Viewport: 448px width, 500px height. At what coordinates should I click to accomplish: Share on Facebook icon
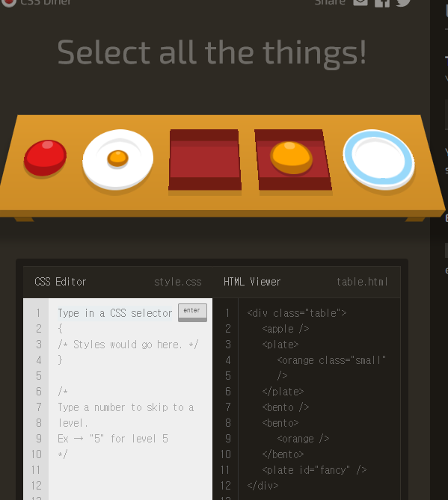click(x=382, y=2)
